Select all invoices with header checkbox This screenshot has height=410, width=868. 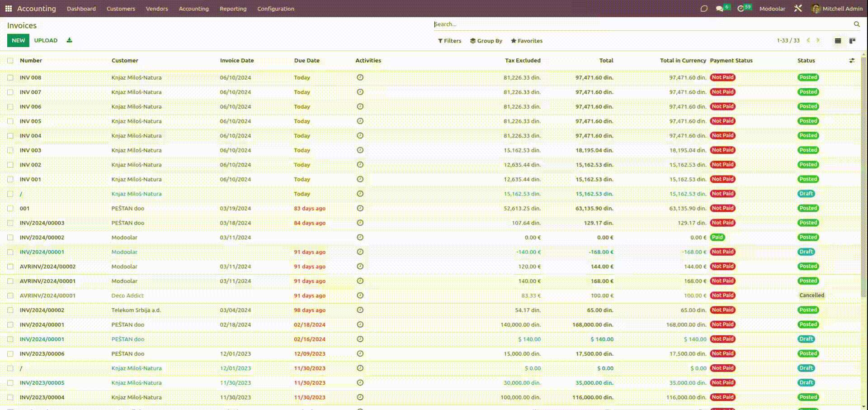point(10,61)
